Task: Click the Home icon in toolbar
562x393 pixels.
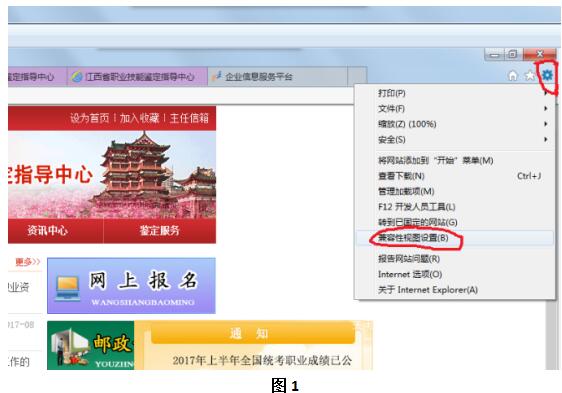Action: pos(513,76)
